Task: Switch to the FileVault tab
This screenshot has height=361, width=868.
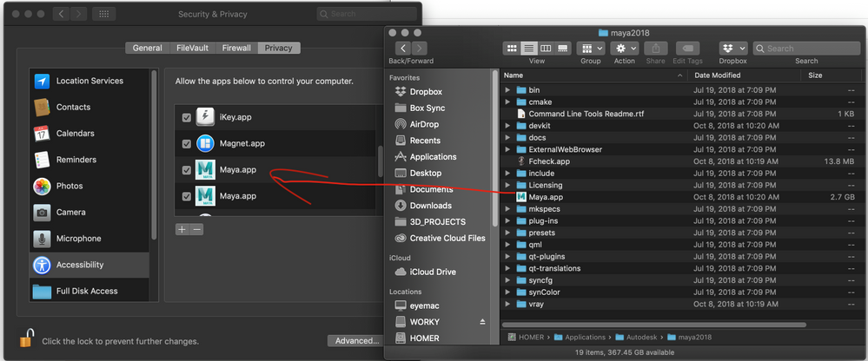Action: click(x=192, y=48)
